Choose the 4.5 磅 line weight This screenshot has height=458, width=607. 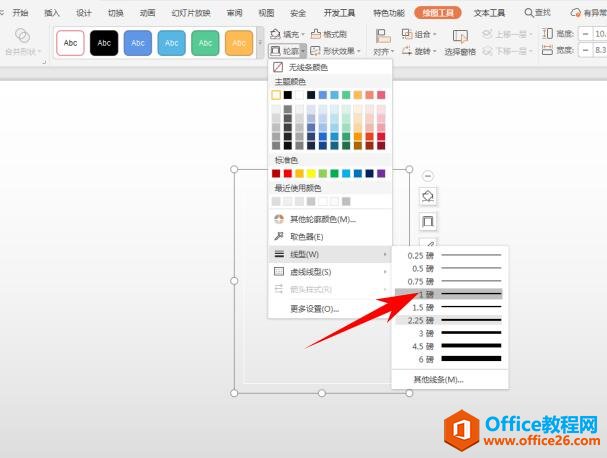coord(449,346)
